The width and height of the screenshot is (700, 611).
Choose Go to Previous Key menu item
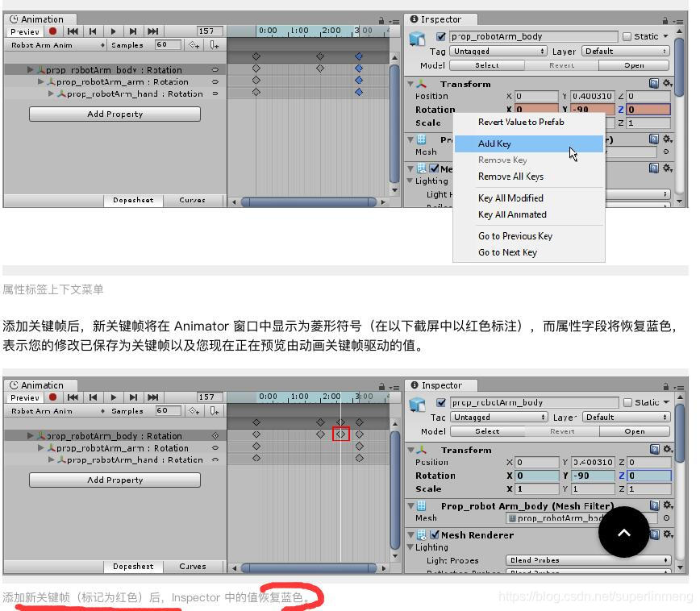(529, 235)
